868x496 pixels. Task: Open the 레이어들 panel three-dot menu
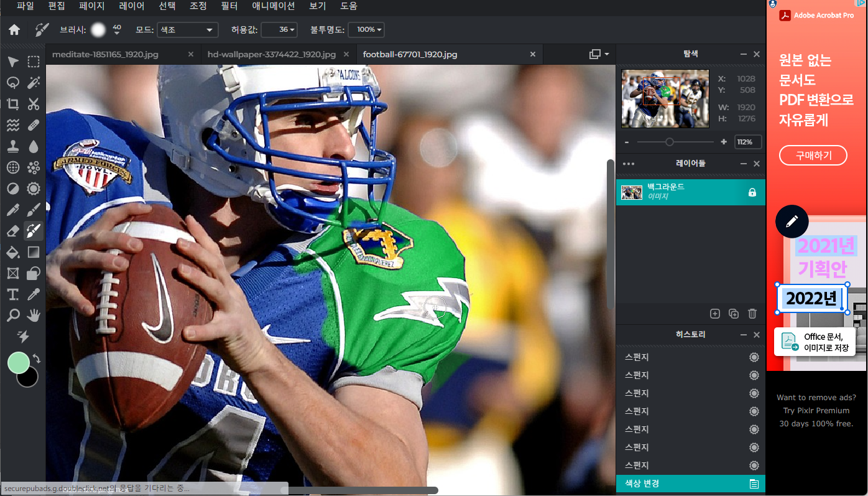pos(629,164)
